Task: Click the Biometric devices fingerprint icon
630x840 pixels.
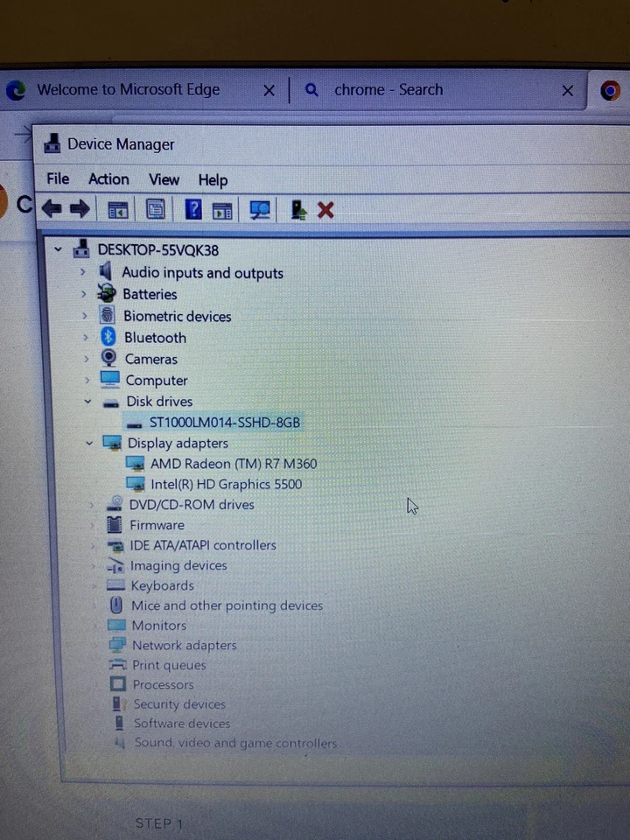Action: (x=107, y=315)
